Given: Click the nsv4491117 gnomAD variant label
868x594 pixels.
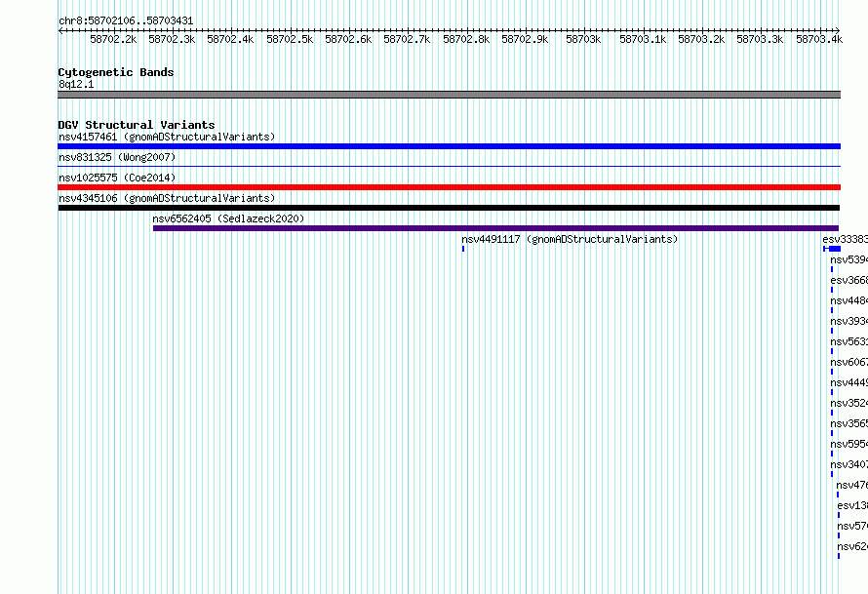Looking at the screenshot, I should pos(570,239).
